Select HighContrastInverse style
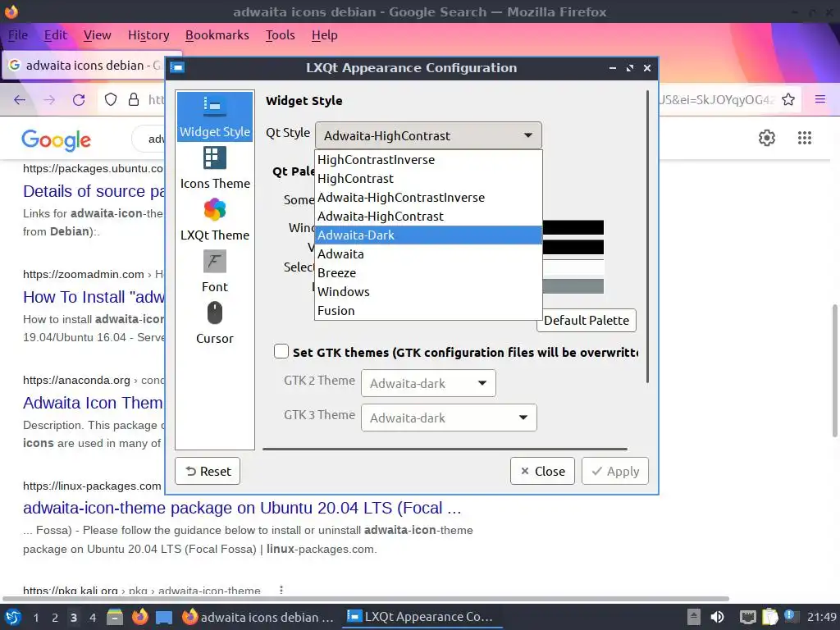Image resolution: width=840 pixels, height=630 pixels. pyautogui.click(x=428, y=160)
